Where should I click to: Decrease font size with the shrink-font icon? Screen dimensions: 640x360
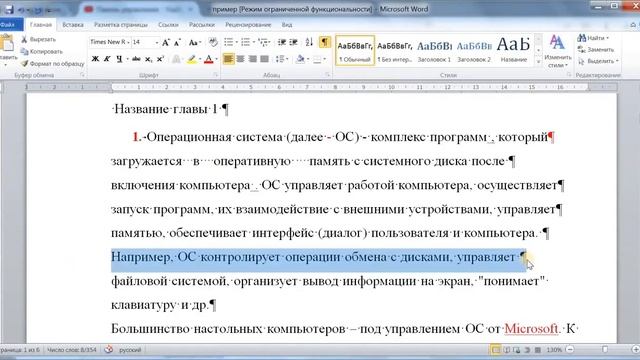point(178,42)
